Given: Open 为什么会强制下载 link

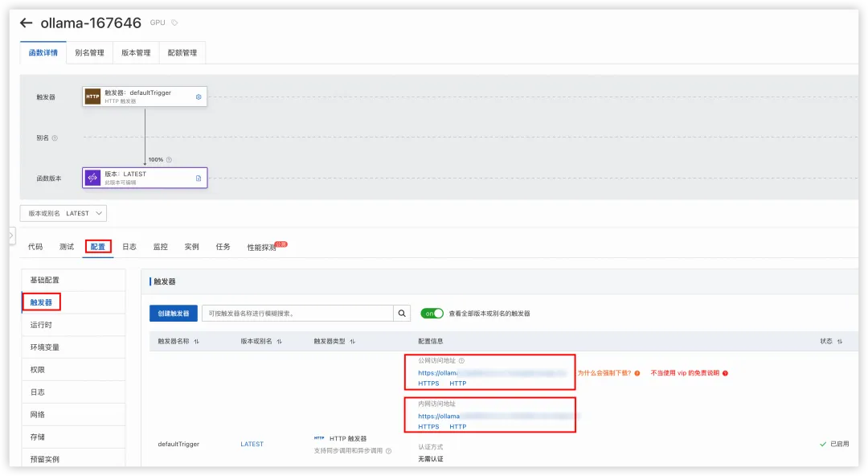Looking at the screenshot, I should 604,374.
